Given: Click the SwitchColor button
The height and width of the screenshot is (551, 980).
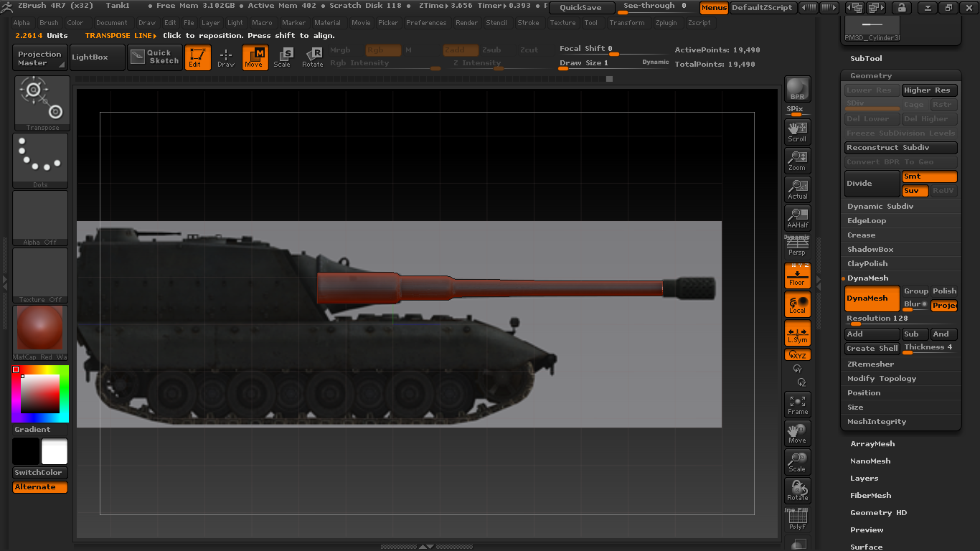Looking at the screenshot, I should (40, 473).
